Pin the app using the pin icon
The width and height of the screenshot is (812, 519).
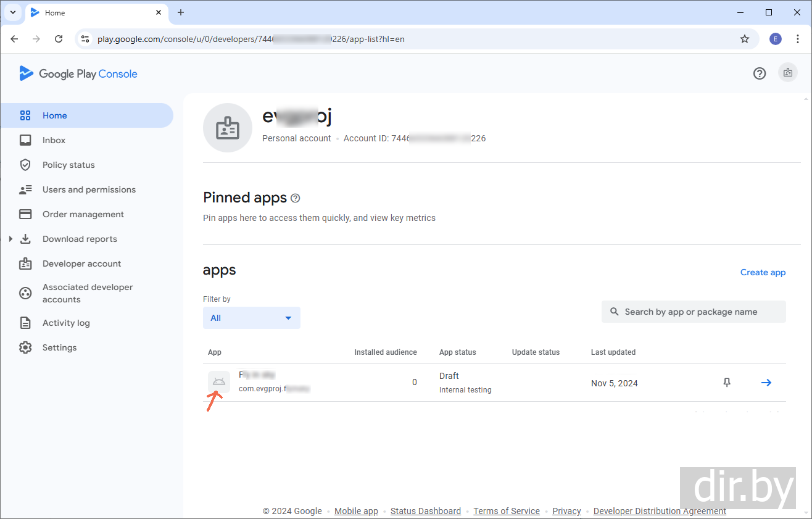(727, 383)
